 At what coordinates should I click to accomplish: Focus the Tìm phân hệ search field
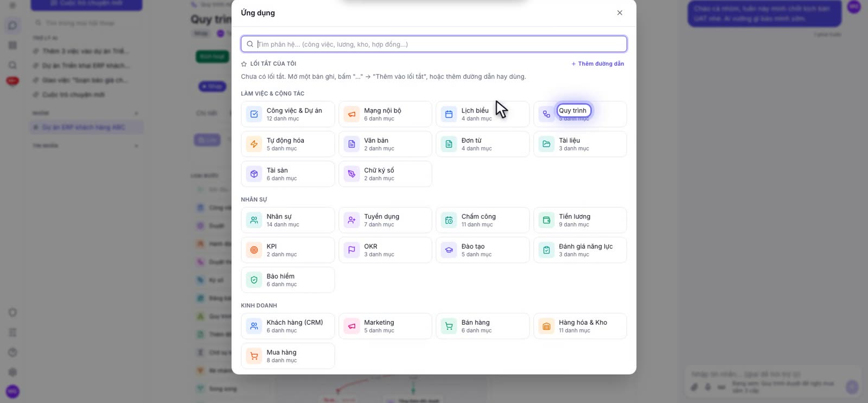434,44
